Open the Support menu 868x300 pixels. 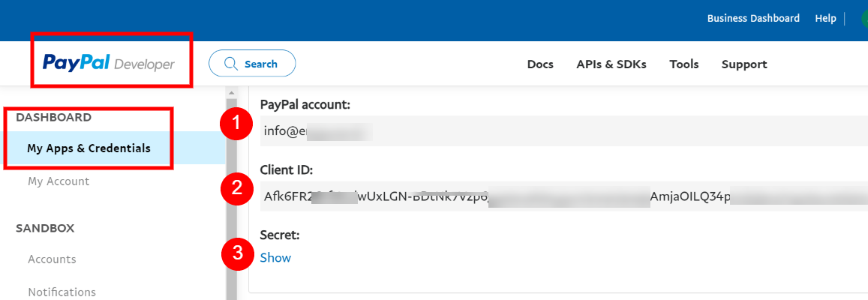click(744, 64)
